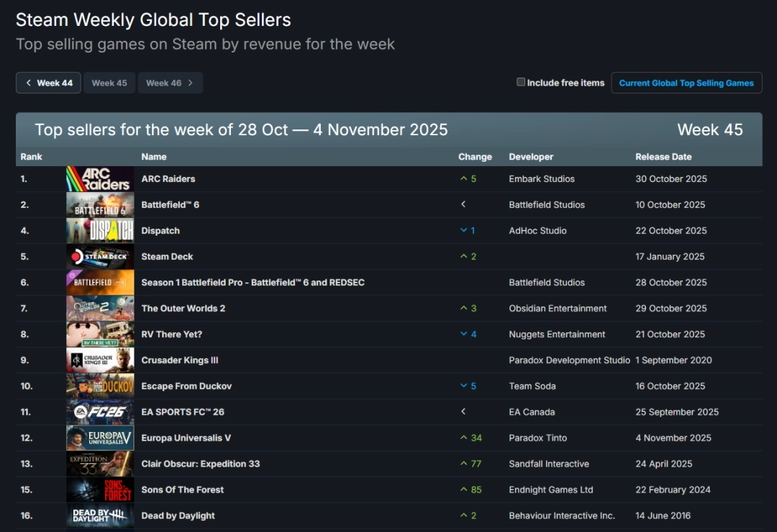Select the Dispatch game artwork

pos(100,231)
